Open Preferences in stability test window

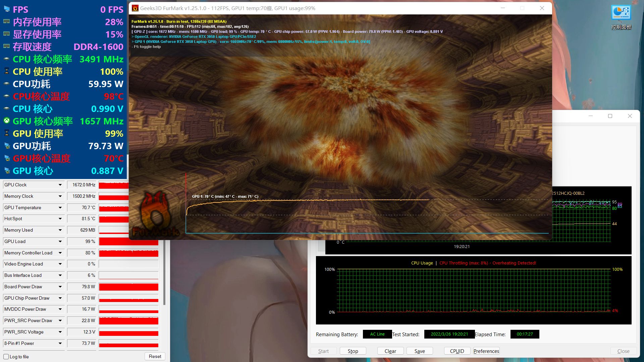point(486,351)
